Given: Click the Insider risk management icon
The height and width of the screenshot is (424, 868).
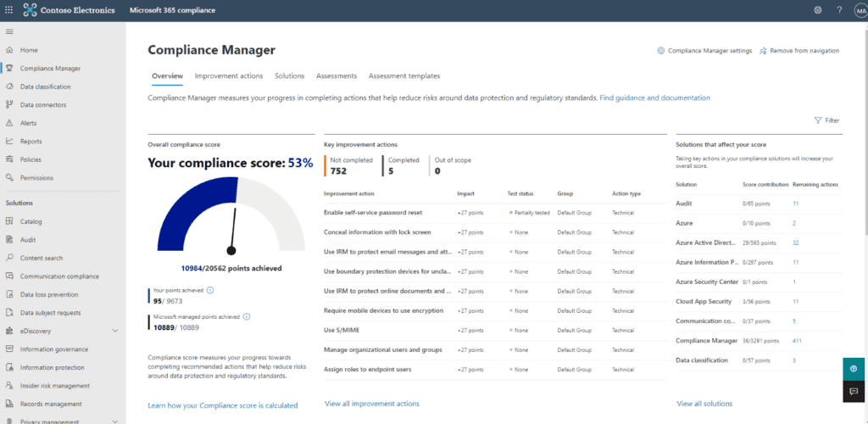Looking at the screenshot, I should point(9,386).
